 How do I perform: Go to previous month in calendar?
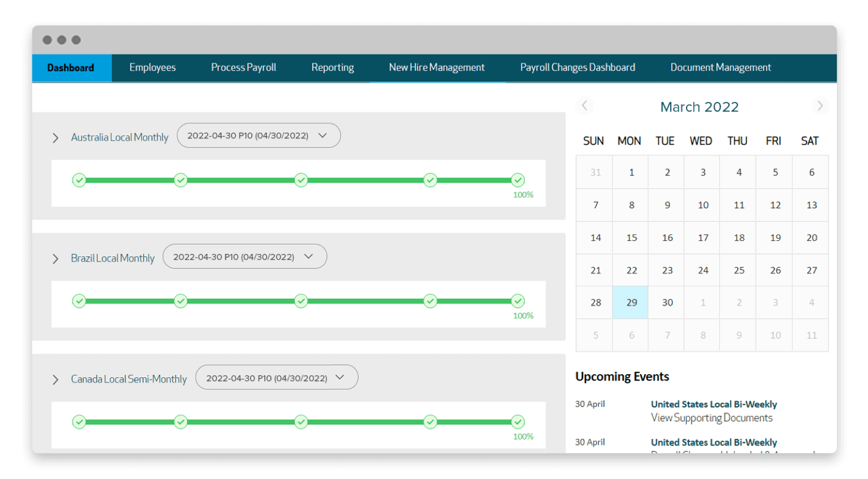585,105
